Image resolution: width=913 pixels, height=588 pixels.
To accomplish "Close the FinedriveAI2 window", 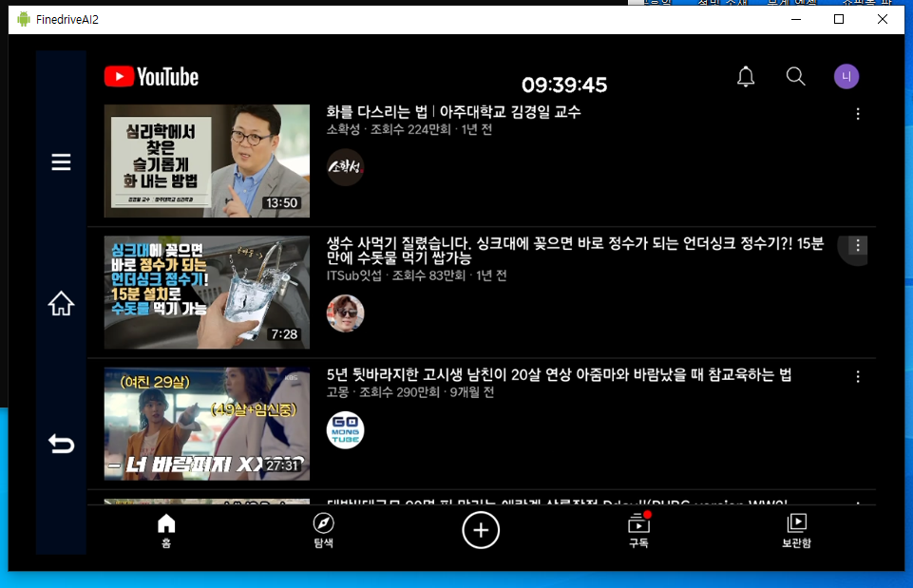I will (883, 19).
